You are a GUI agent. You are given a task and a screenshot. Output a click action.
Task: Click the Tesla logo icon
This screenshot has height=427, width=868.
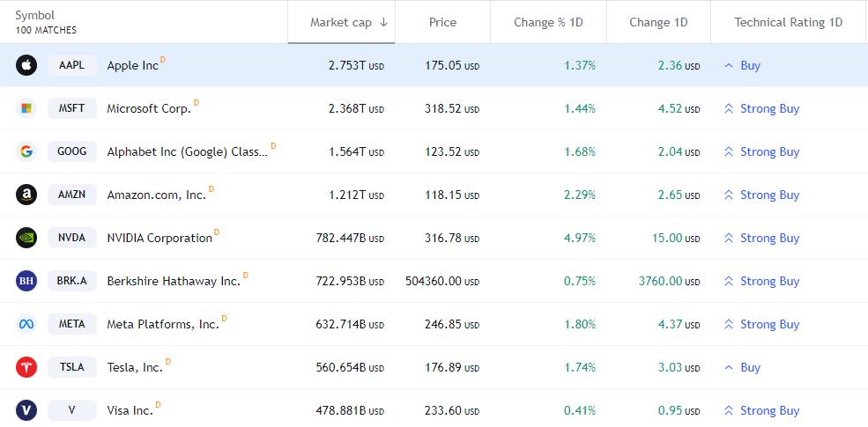pyautogui.click(x=26, y=367)
